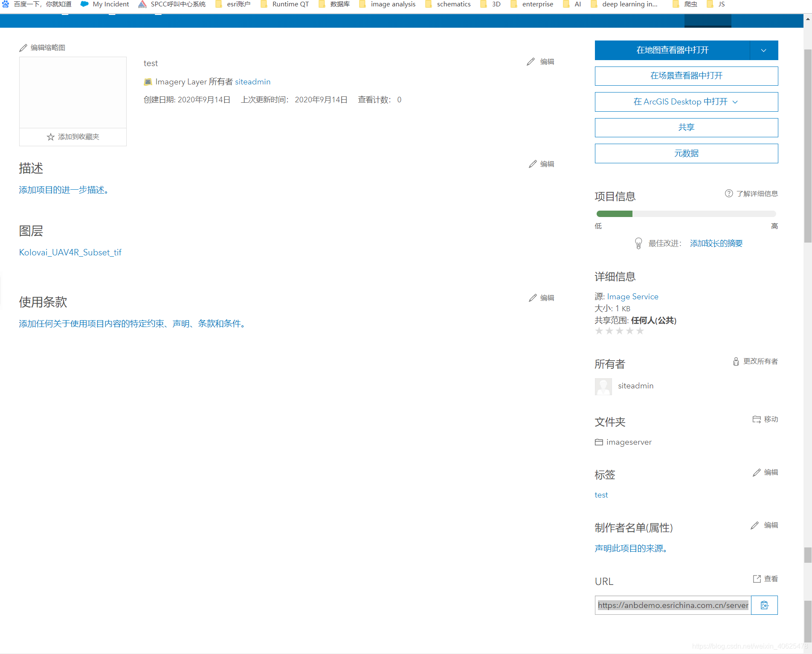Click 在场景查看器中打开 button
Viewport: 812px width, 654px height.
[x=687, y=76]
